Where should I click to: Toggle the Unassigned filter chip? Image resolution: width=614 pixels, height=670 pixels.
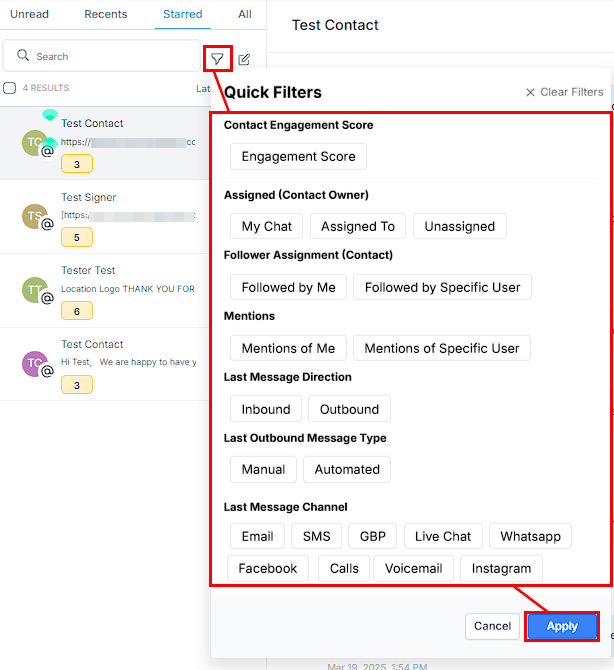coord(460,226)
